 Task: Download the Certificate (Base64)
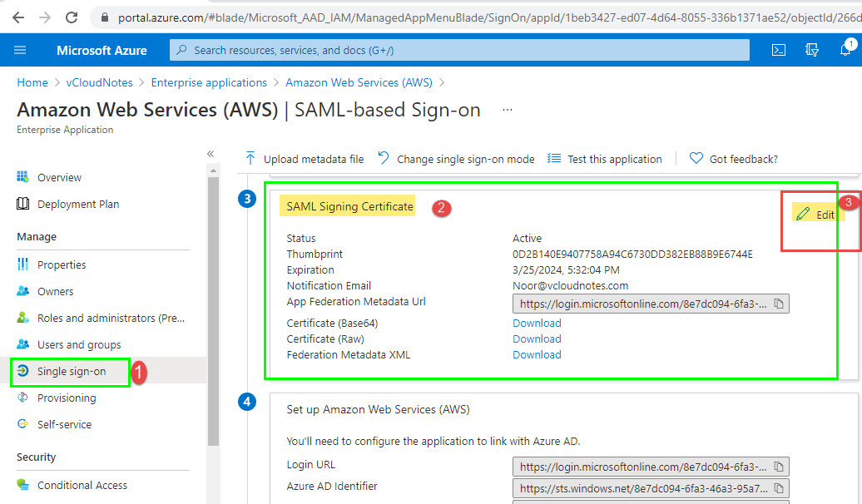pos(536,323)
